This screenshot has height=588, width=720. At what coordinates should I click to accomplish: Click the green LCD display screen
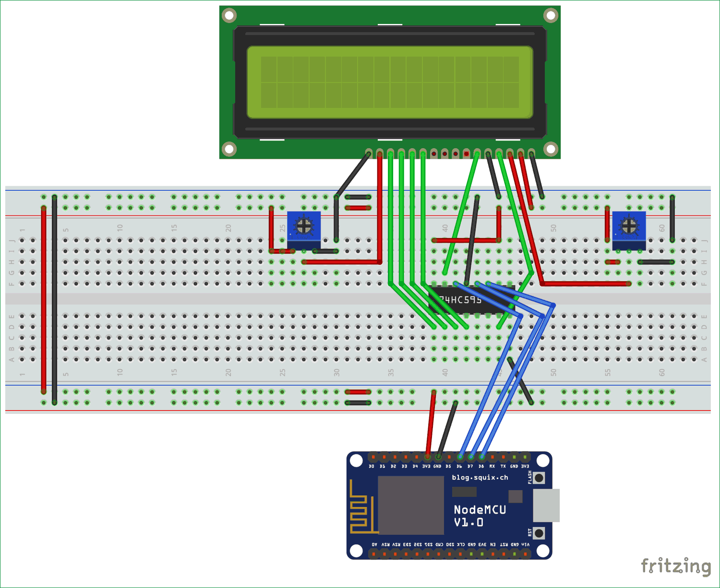coord(390,82)
